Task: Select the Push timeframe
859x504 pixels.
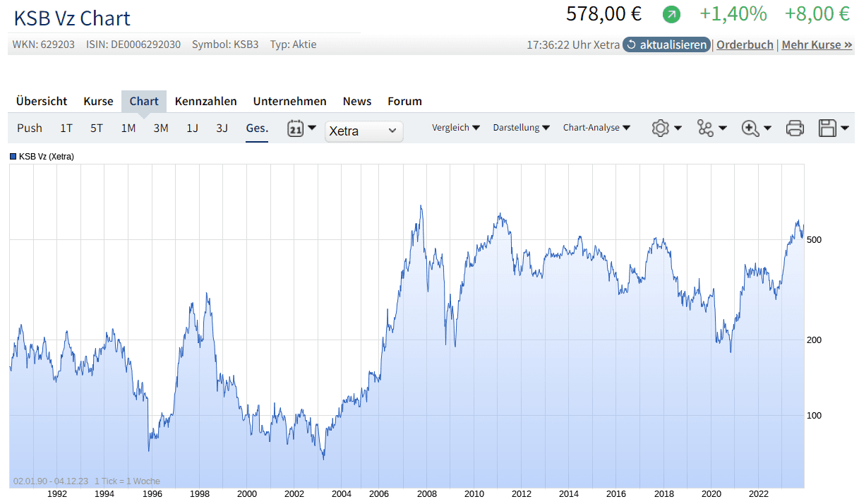Action: pos(30,128)
